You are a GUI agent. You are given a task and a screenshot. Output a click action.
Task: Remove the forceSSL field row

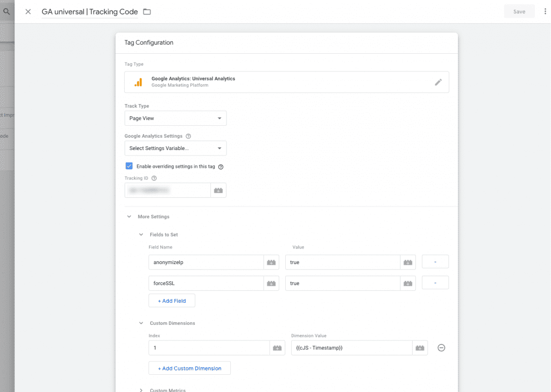point(435,283)
